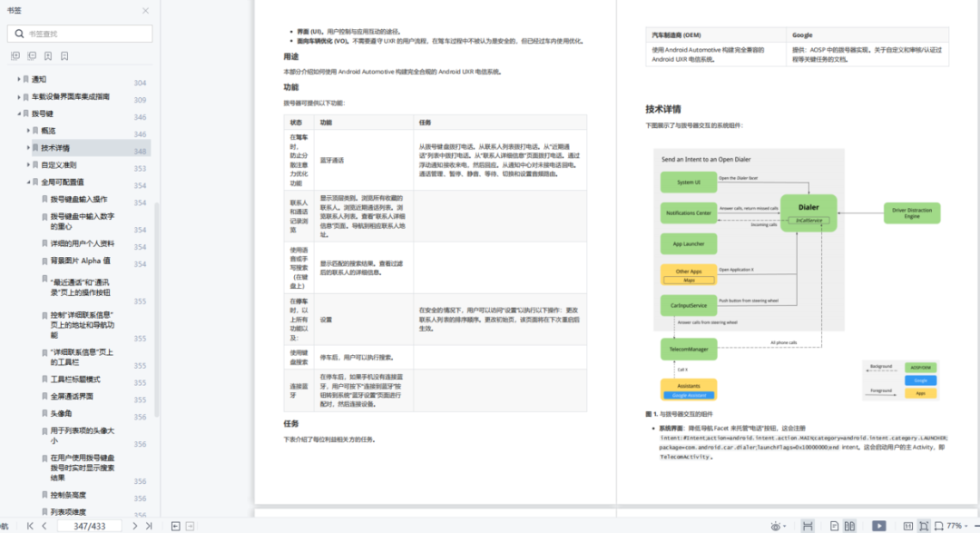Image resolution: width=980 pixels, height=533 pixels.
Task: Open the 拨号键 bookmark
Action: [43, 114]
